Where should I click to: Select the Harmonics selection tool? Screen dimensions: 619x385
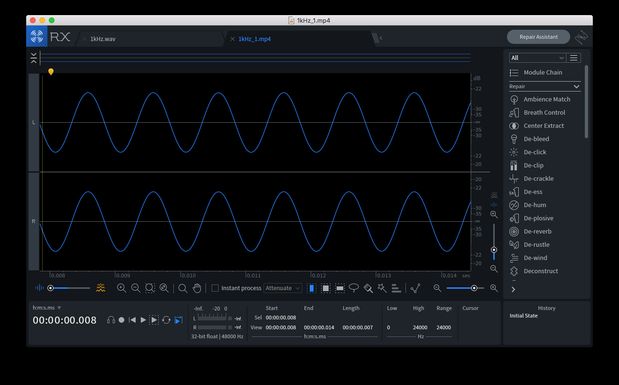[396, 288]
